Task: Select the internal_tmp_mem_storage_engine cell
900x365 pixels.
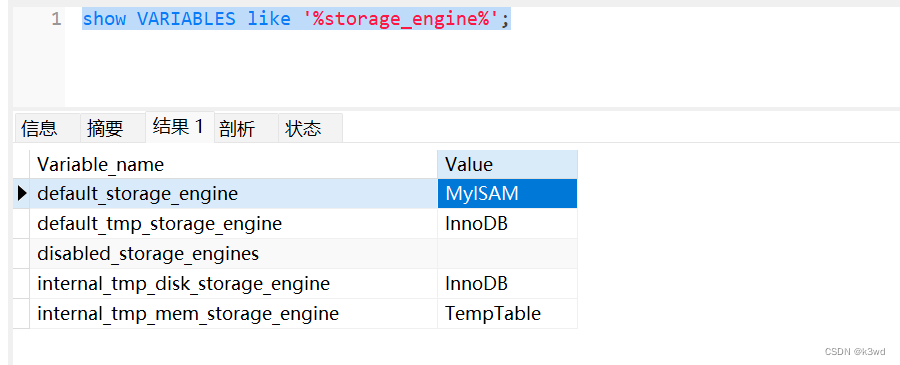Action: [234, 313]
